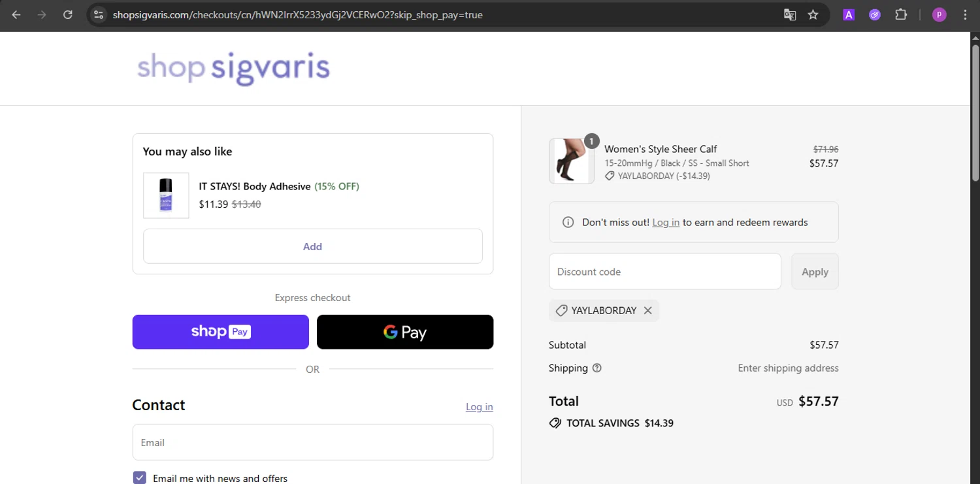Screen dimensions: 980x484
Task: Open the purple 'A' extension icon
Action: [849, 14]
